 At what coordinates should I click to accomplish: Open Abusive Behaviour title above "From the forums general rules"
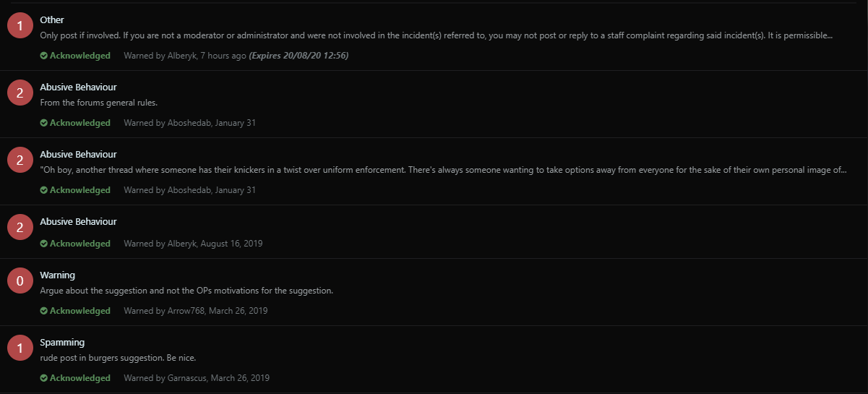tap(78, 87)
